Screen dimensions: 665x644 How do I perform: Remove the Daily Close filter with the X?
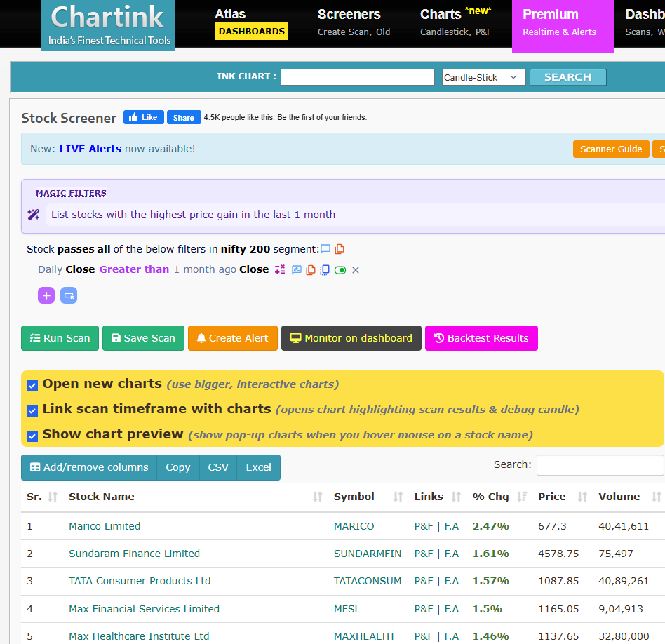(356, 270)
